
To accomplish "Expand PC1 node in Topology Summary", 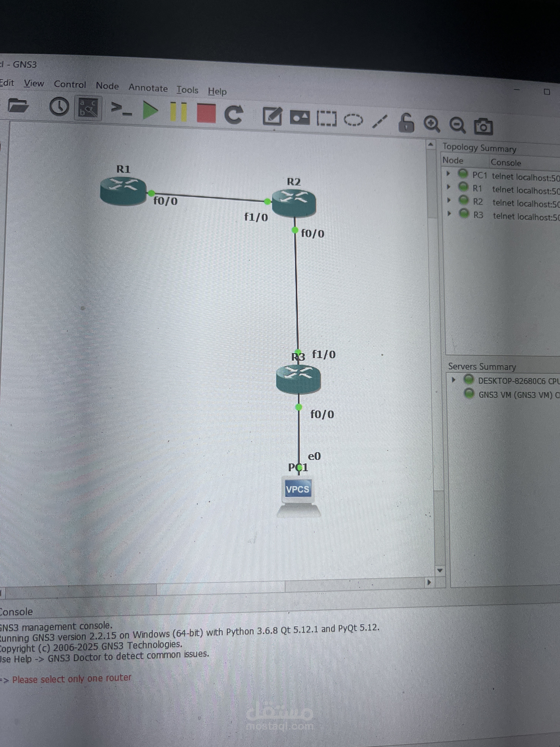I will pos(448,174).
